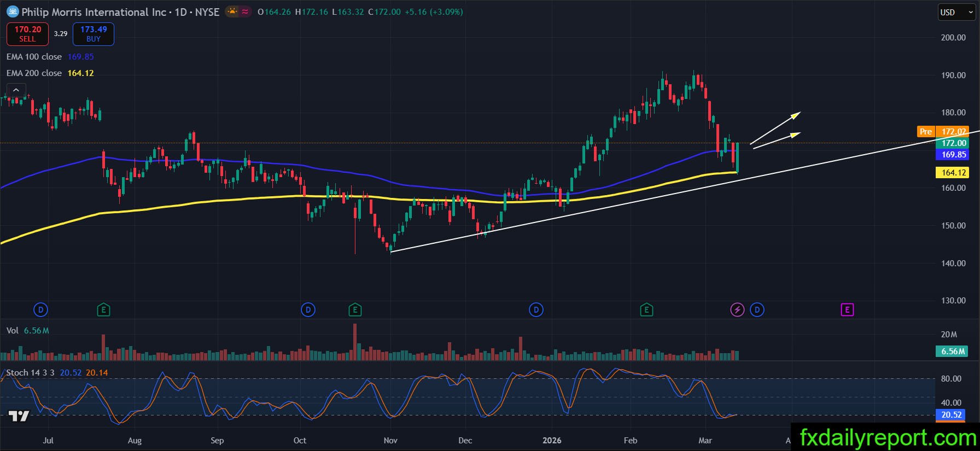Click the 130.00 price axis value
This screenshot has width=980, height=451.
coord(953,301)
